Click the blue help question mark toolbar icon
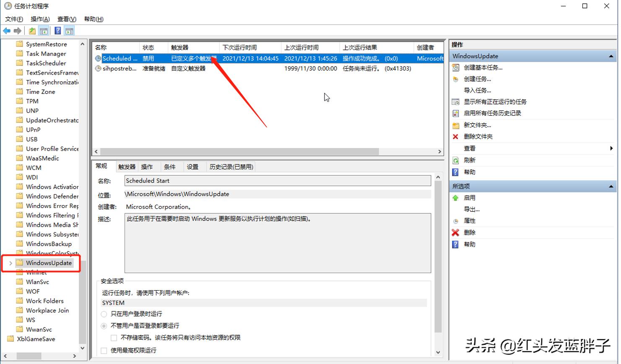 57,30
